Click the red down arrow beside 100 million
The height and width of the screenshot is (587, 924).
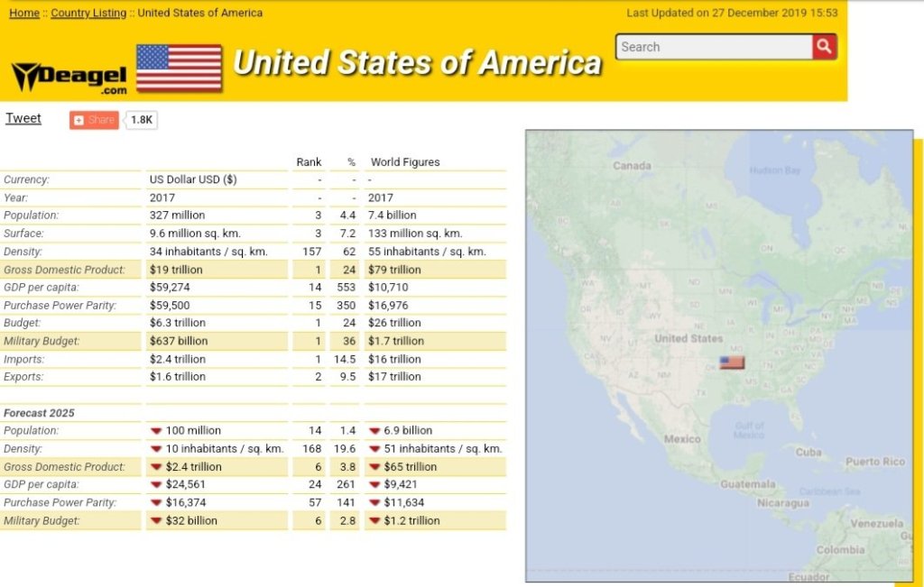(156, 431)
